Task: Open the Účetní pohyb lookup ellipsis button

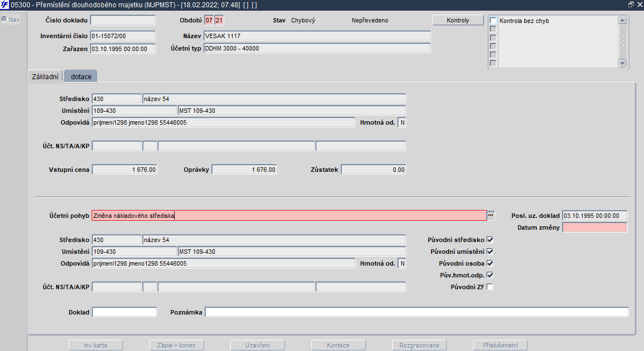Action: (491, 216)
